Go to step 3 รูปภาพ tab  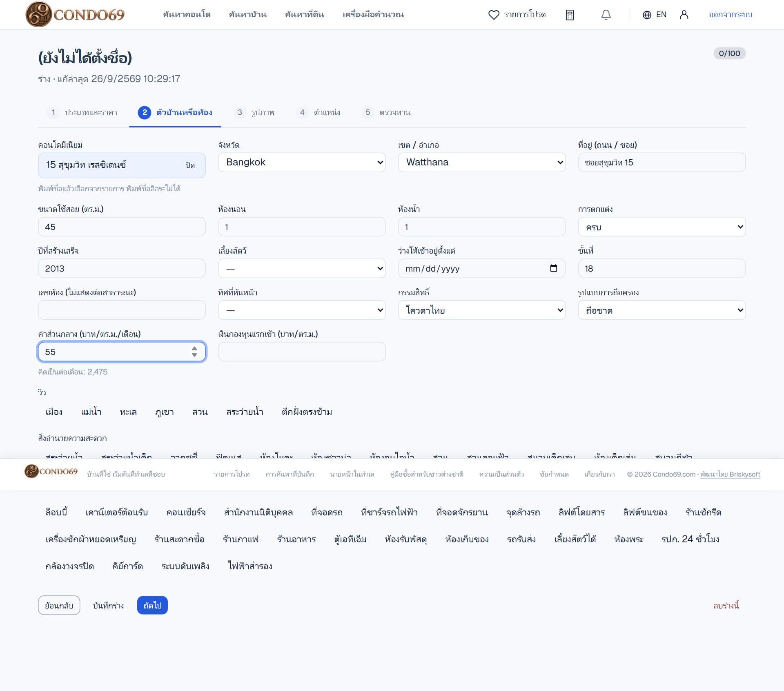[254, 112]
